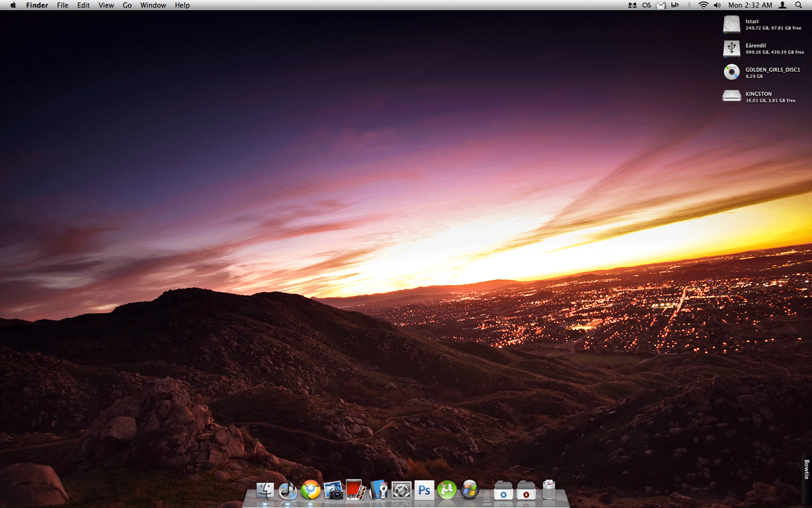The image size is (812, 508).
Task: Open the Apple menu
Action: pyautogui.click(x=13, y=5)
